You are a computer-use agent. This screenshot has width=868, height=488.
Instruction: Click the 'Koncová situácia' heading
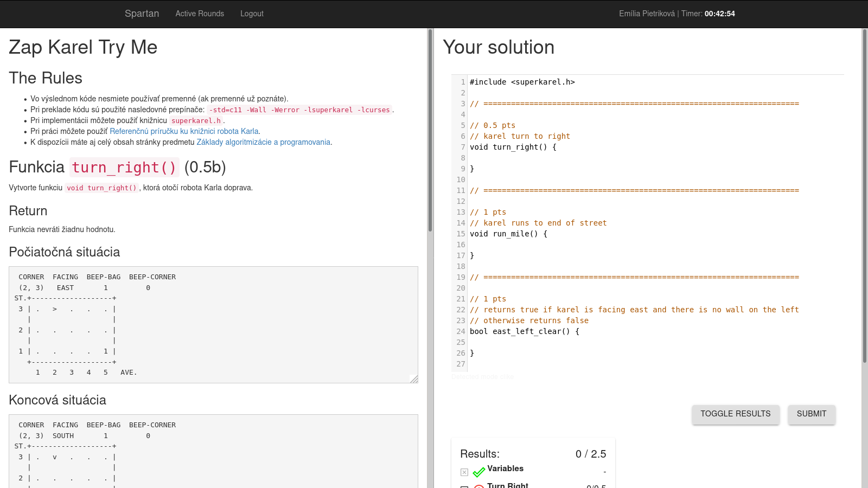pyautogui.click(x=58, y=400)
